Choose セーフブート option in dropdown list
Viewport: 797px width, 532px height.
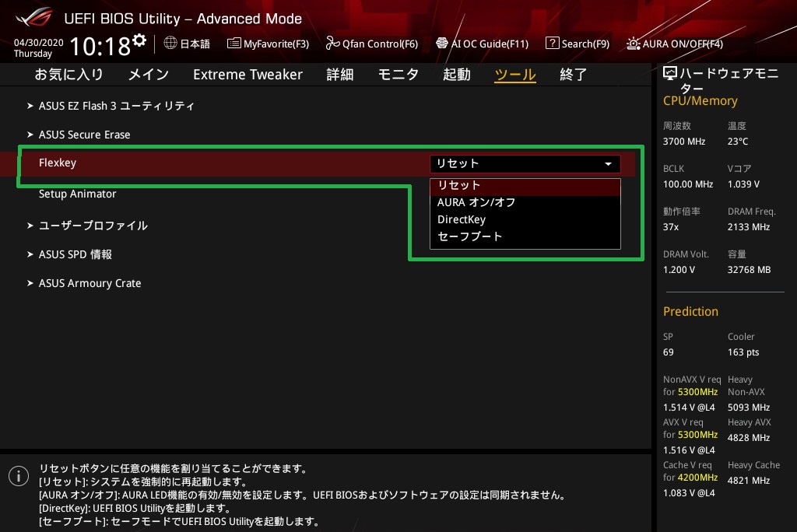[x=525, y=236]
